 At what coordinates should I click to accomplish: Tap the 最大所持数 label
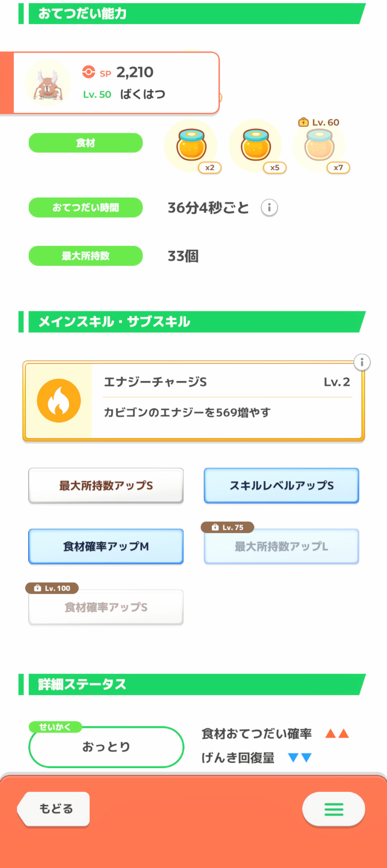86,256
